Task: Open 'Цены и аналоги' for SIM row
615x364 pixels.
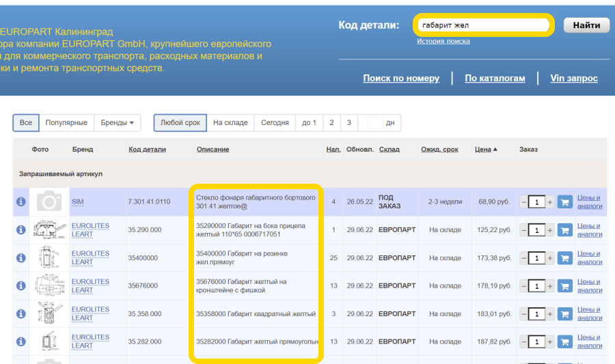Action: point(590,201)
